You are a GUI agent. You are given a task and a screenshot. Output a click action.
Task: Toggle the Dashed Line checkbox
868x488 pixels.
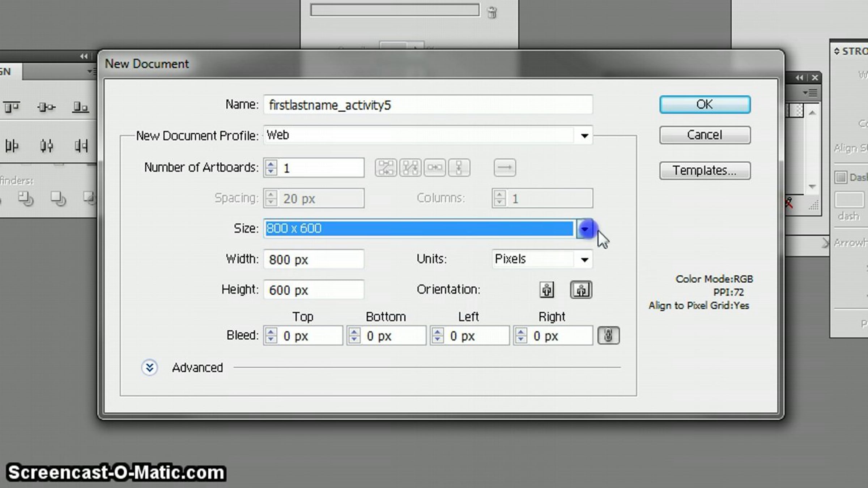[841, 177]
